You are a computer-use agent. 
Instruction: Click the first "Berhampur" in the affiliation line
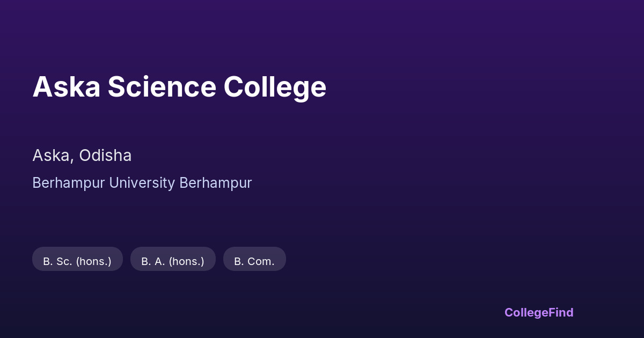69,183
